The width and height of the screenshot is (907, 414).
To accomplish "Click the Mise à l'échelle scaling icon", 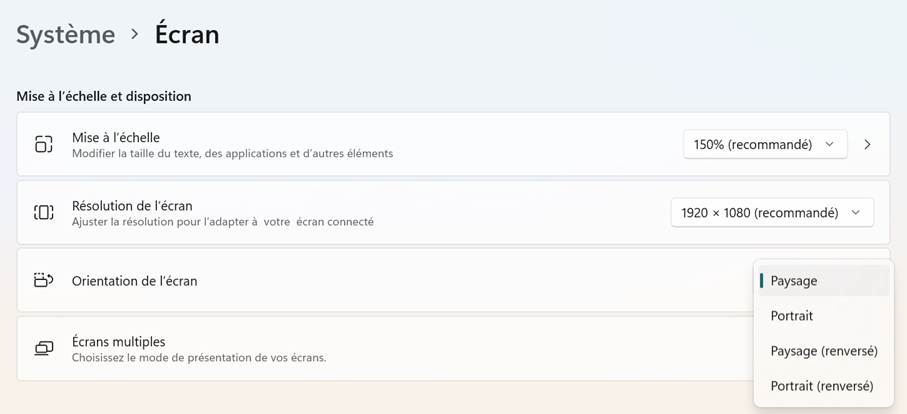I will coord(43,144).
